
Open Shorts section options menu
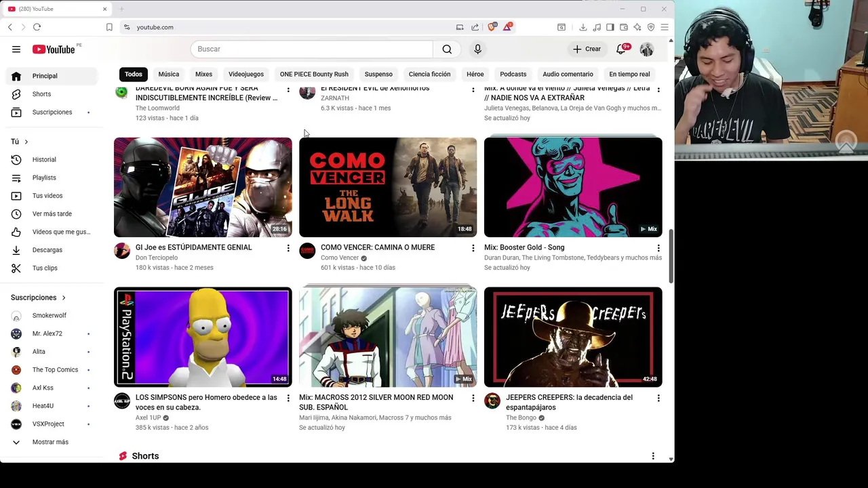(x=653, y=456)
